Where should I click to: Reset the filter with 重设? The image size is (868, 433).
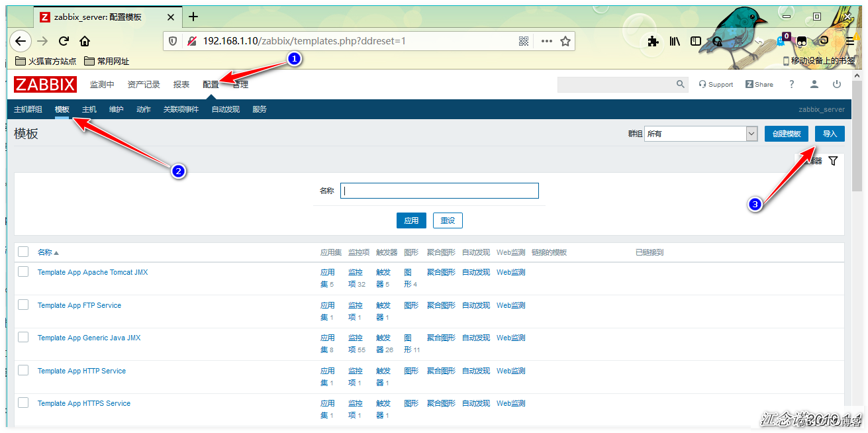(x=448, y=220)
